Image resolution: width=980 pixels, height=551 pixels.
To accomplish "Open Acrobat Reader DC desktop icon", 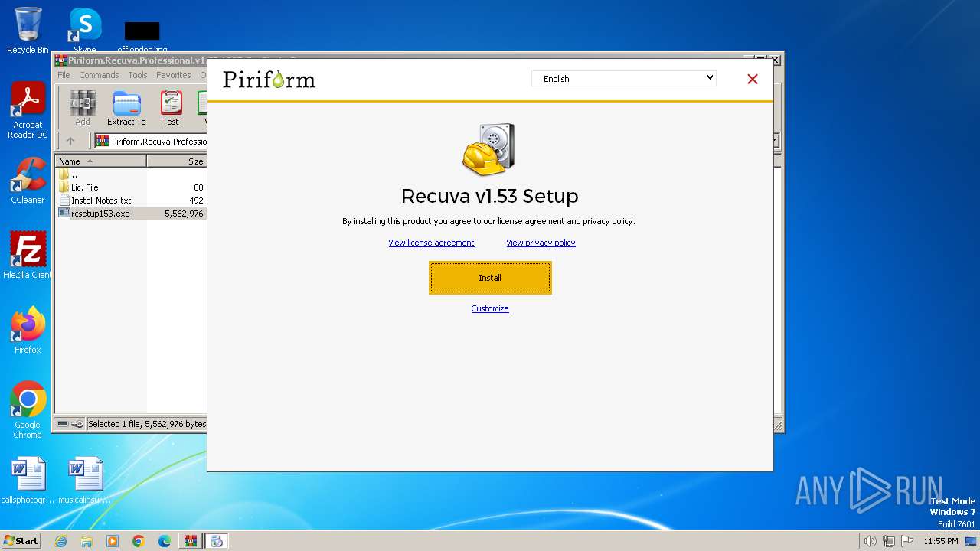I will 28,111.
